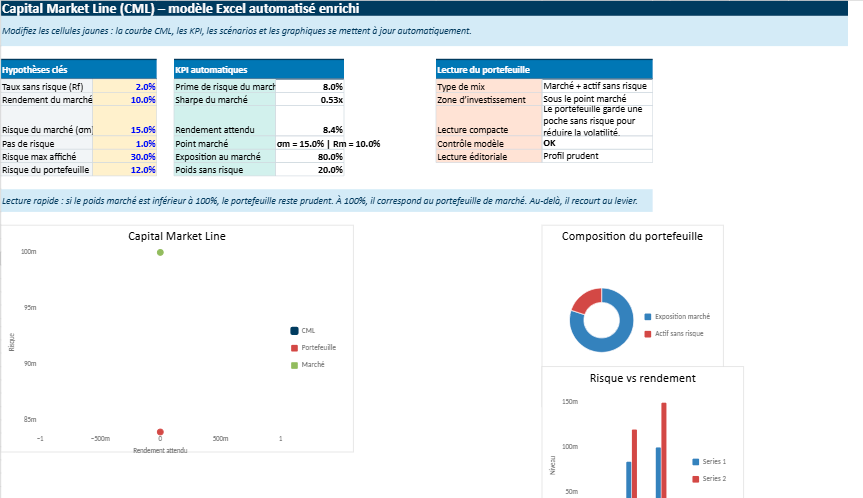Click the Risque max affiché 30.0% cell

[x=125, y=157]
